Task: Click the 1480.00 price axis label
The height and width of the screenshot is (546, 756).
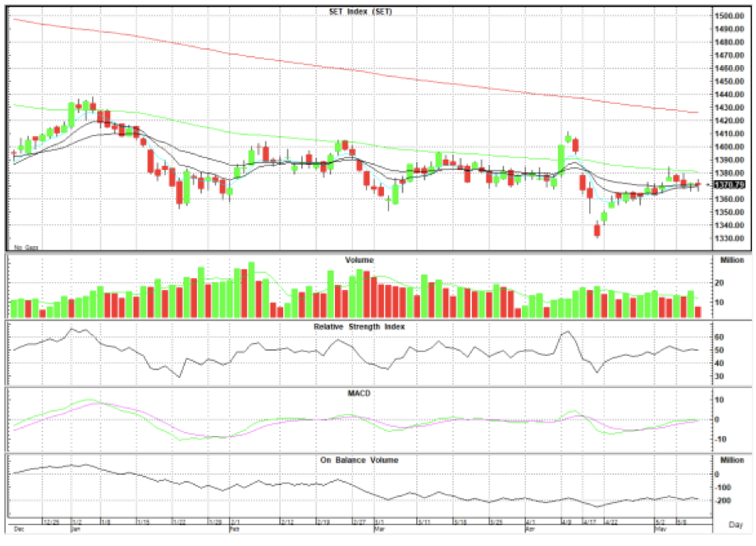Action: [730, 42]
